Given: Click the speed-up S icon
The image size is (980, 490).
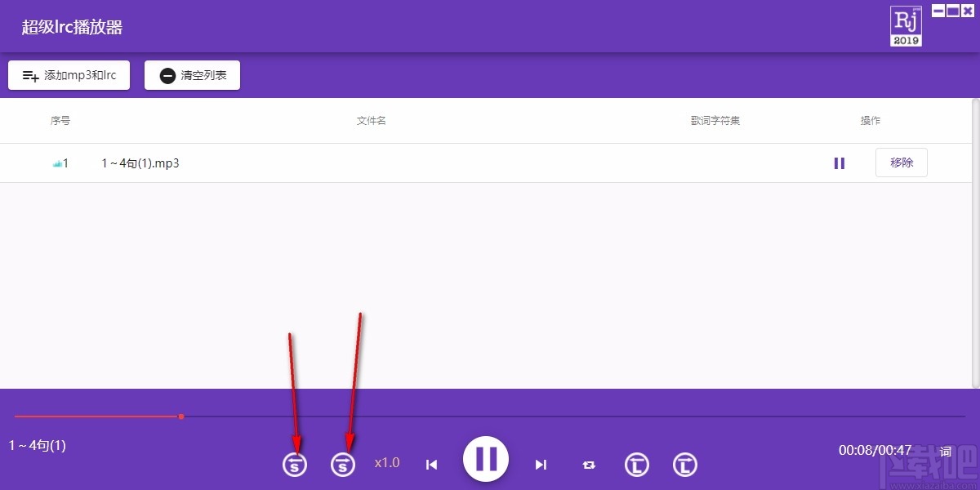Looking at the screenshot, I should [343, 465].
